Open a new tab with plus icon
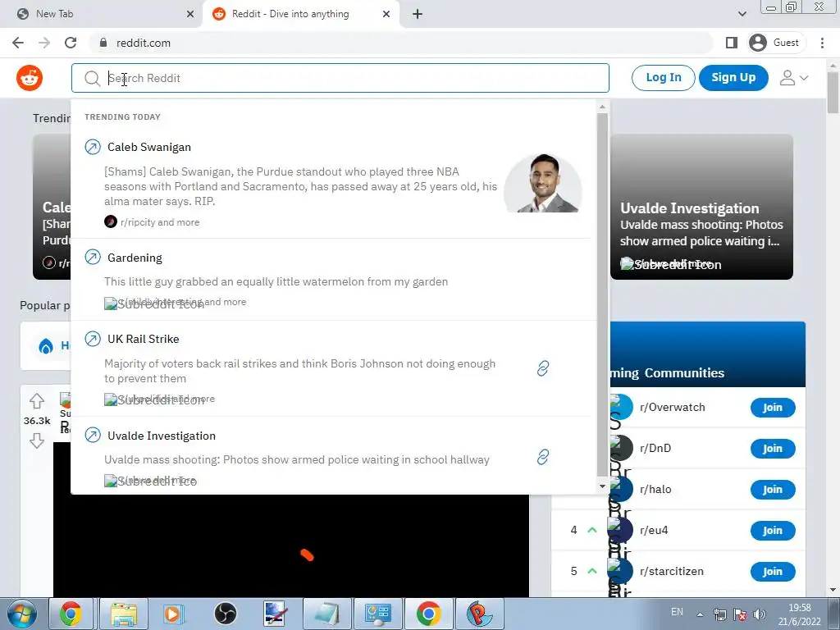 (418, 15)
